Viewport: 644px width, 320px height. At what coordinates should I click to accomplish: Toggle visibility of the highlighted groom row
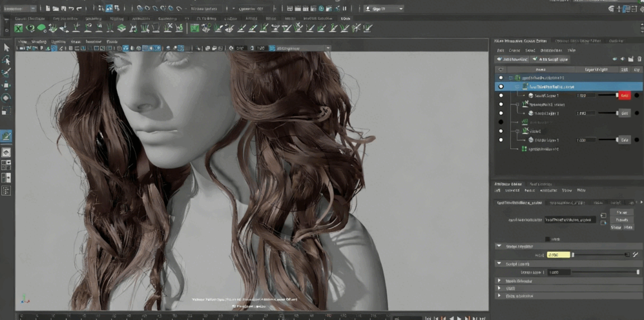(x=501, y=86)
